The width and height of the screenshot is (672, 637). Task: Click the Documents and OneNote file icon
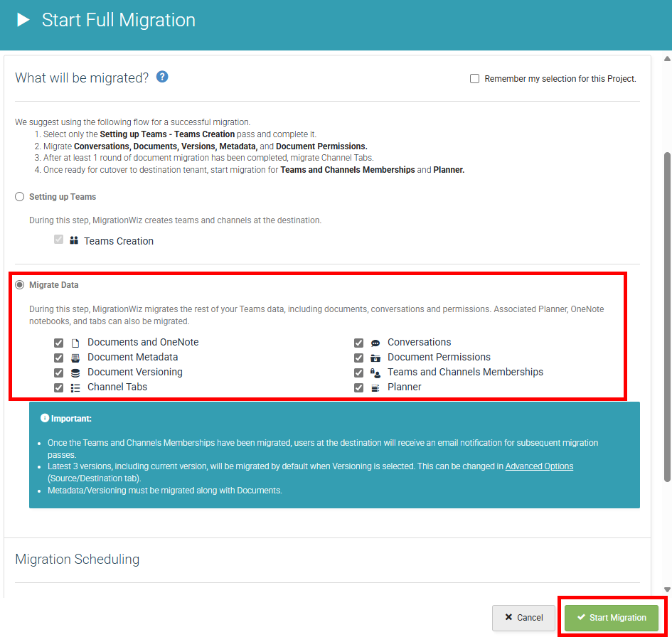[75, 343]
